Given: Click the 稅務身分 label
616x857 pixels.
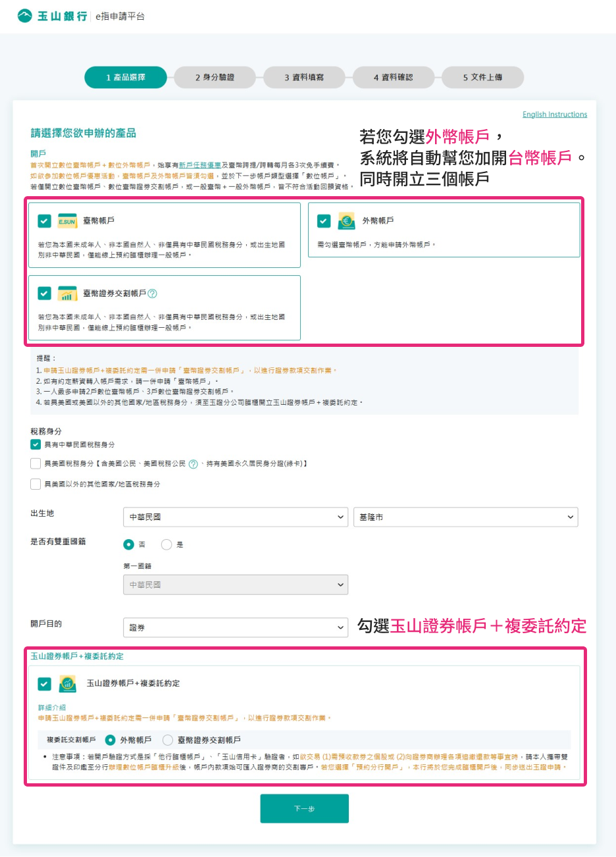Looking at the screenshot, I should [46, 431].
